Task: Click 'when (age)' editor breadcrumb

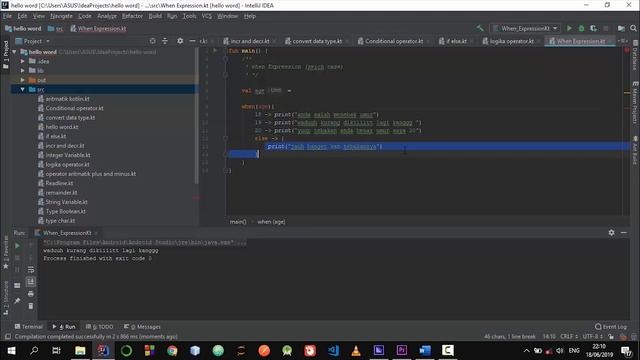Action: pyautogui.click(x=271, y=222)
